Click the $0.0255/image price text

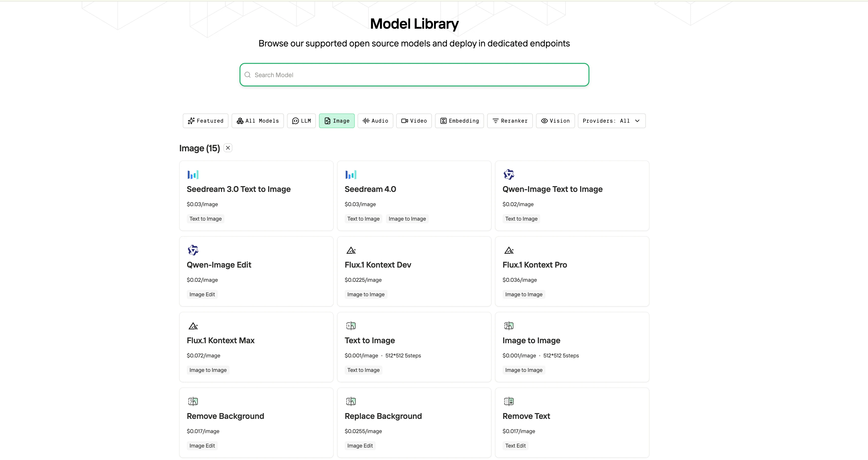tap(363, 431)
